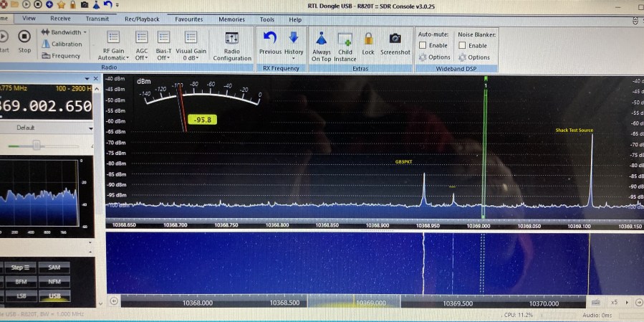This screenshot has height=322, width=644.
Task: Select USB demodulation mode
Action: (54, 295)
